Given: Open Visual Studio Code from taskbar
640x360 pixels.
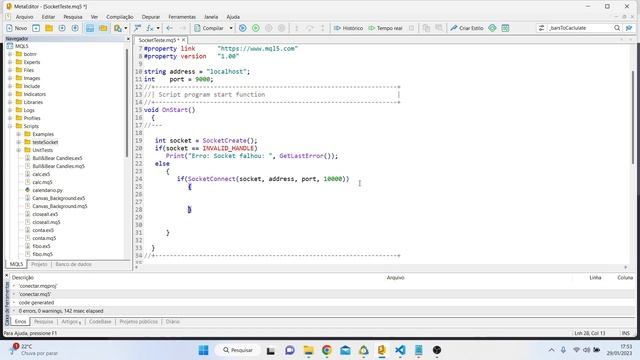Looking at the screenshot, I should [400, 350].
